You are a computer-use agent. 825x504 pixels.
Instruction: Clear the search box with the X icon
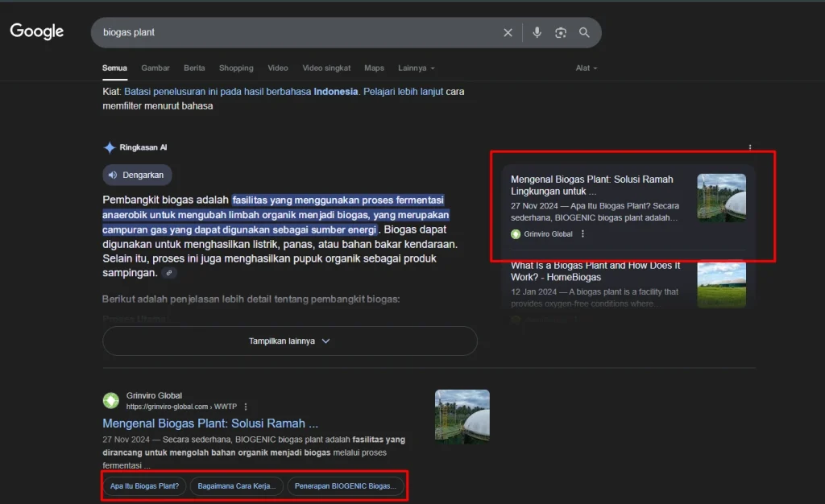[x=508, y=33]
